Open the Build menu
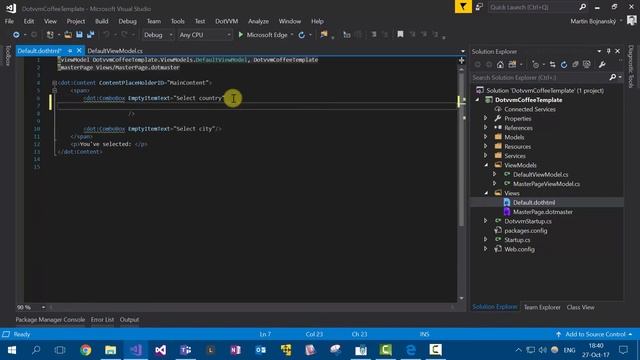The image size is (640, 360). pos(102,21)
